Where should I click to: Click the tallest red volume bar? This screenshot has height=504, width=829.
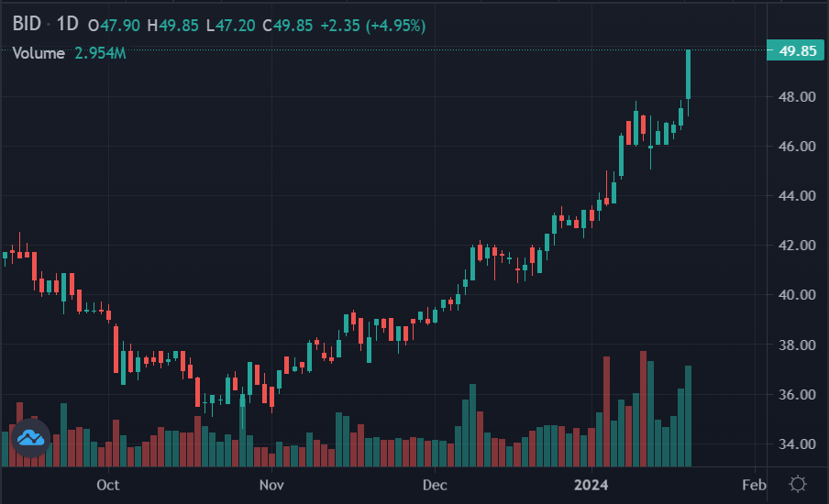(643, 409)
